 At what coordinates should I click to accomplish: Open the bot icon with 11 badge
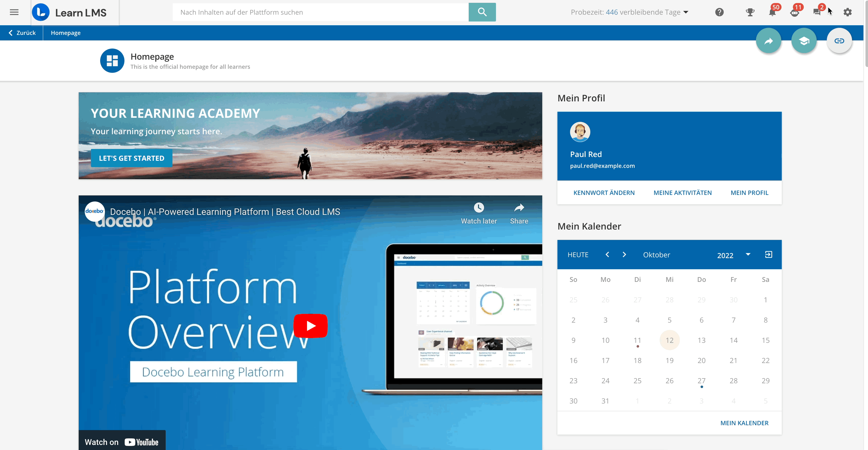click(795, 12)
